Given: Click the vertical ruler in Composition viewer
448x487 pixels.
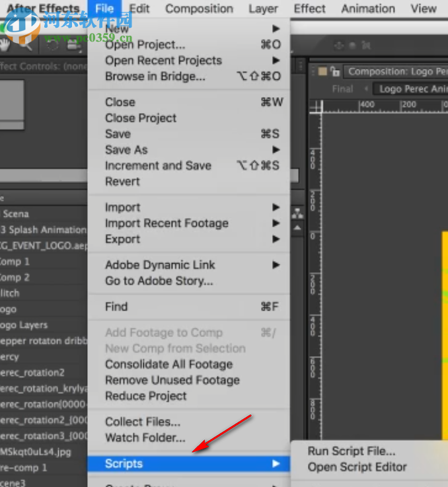Looking at the screenshot, I should (315, 276).
